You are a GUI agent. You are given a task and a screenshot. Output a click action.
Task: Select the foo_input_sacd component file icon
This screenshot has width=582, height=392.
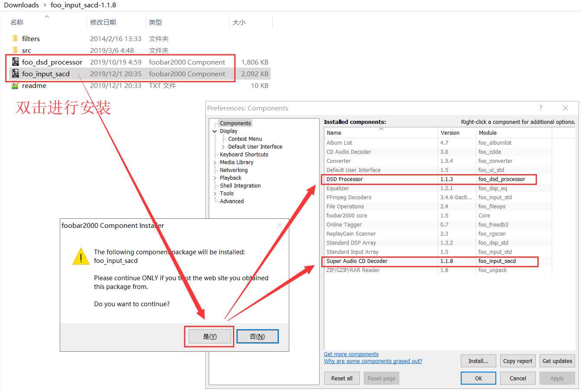coord(16,74)
